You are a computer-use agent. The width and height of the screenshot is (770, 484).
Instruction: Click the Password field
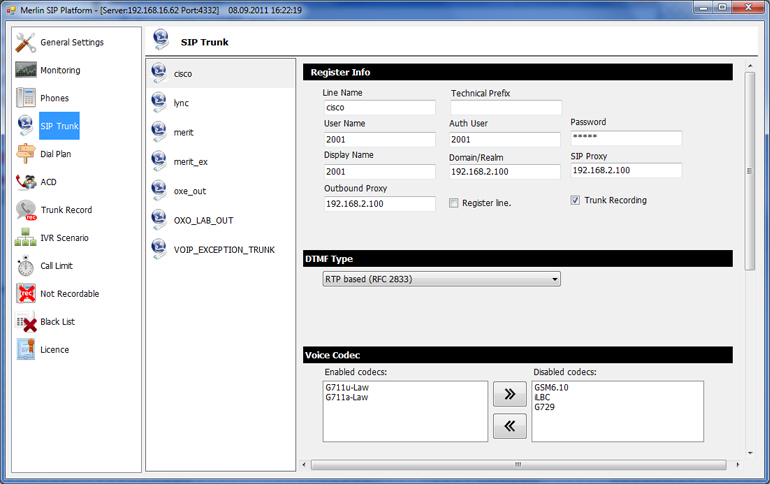(x=626, y=138)
